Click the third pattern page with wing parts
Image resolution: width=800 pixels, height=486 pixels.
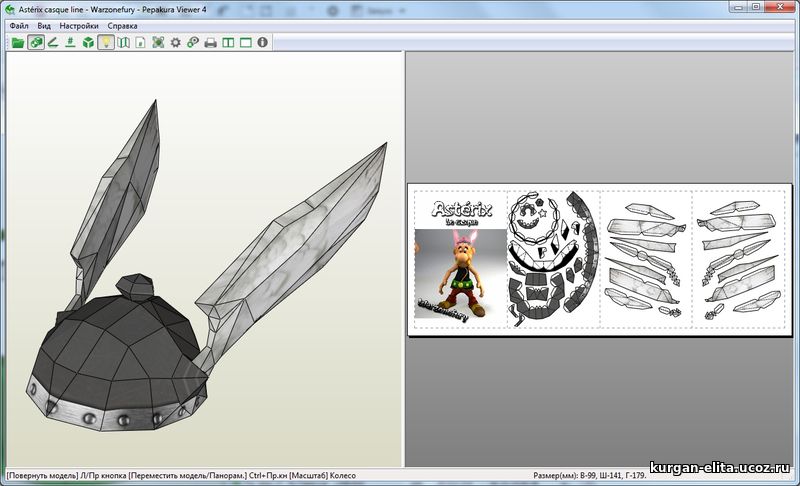click(646, 259)
